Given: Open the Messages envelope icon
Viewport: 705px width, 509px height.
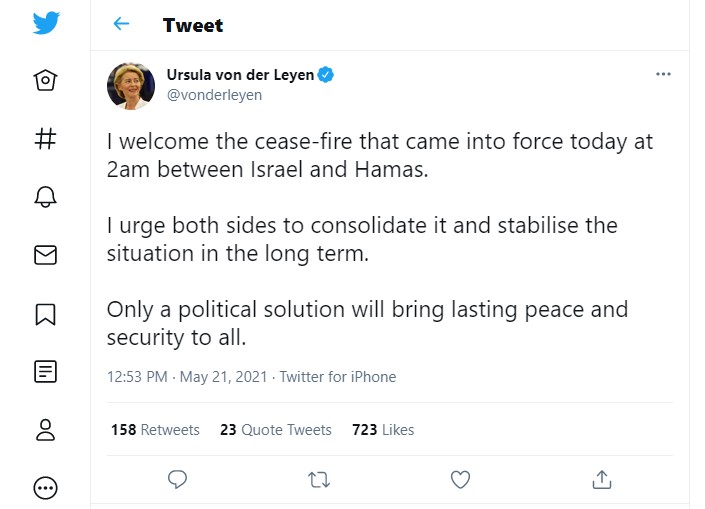Looking at the screenshot, I should (x=46, y=255).
